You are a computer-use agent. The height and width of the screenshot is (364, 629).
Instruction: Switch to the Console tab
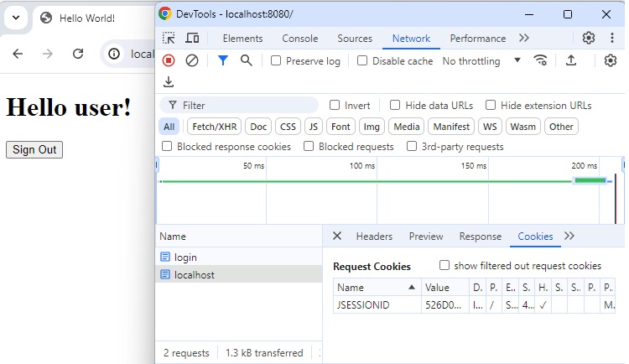coord(299,38)
